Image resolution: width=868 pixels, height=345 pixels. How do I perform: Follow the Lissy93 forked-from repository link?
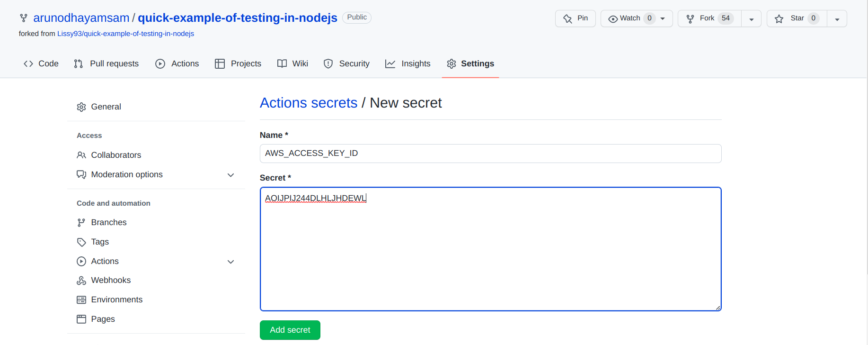tap(126, 34)
